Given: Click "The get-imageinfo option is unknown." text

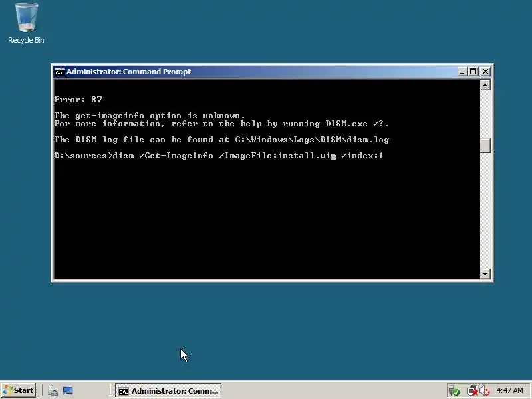Looking at the screenshot, I should pyautogui.click(x=149, y=116).
